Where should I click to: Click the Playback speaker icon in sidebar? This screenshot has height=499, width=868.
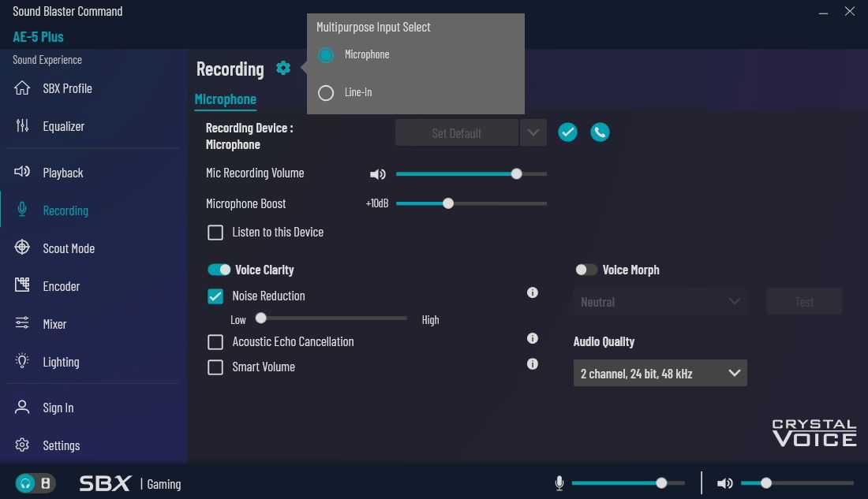[x=22, y=172]
